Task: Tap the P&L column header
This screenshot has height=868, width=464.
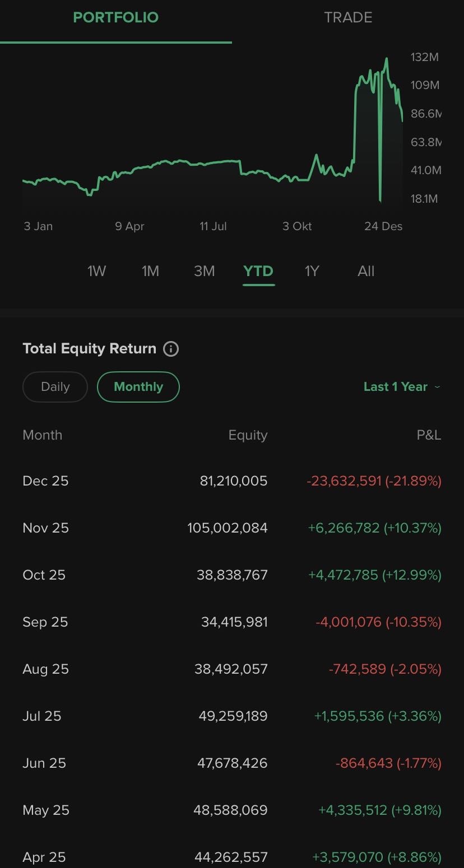Action: coord(429,435)
